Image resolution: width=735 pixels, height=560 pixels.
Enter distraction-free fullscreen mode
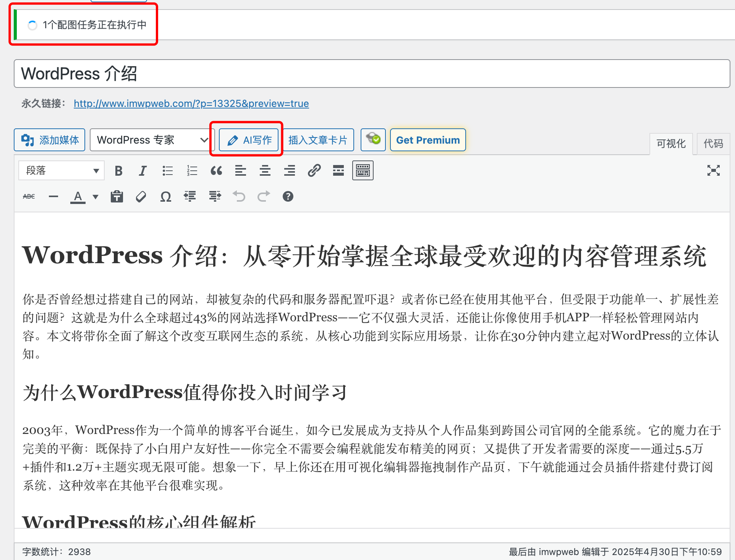[713, 170]
